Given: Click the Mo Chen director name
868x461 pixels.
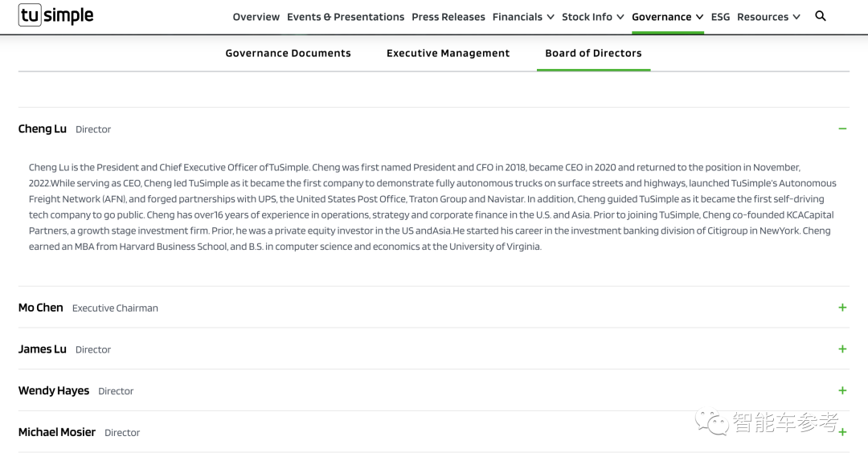Looking at the screenshot, I should tap(41, 308).
